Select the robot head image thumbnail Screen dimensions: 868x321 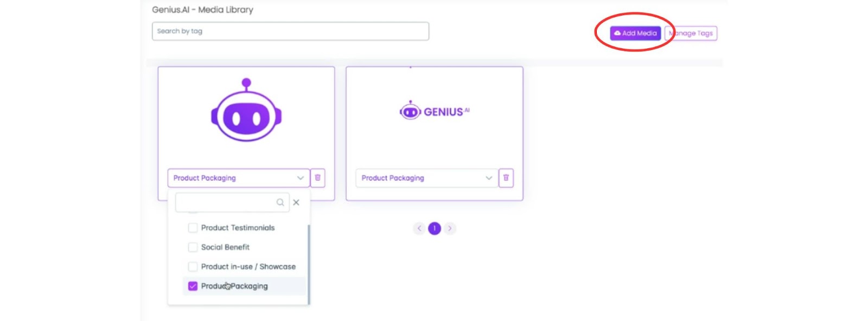pos(246,110)
